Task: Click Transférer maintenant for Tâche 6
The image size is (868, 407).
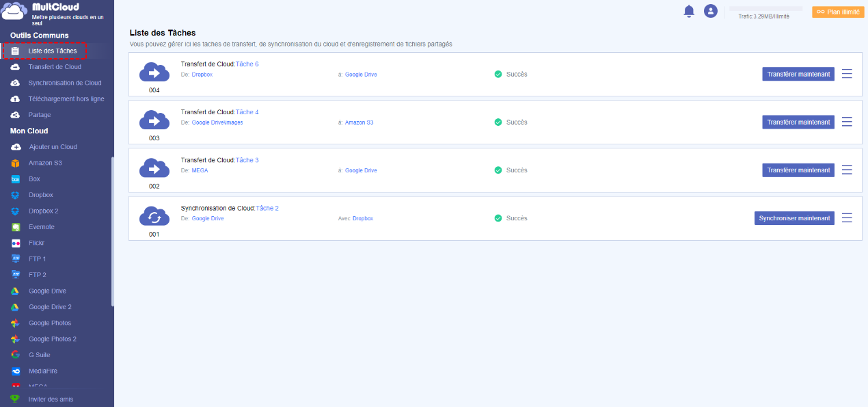Action: [x=798, y=74]
